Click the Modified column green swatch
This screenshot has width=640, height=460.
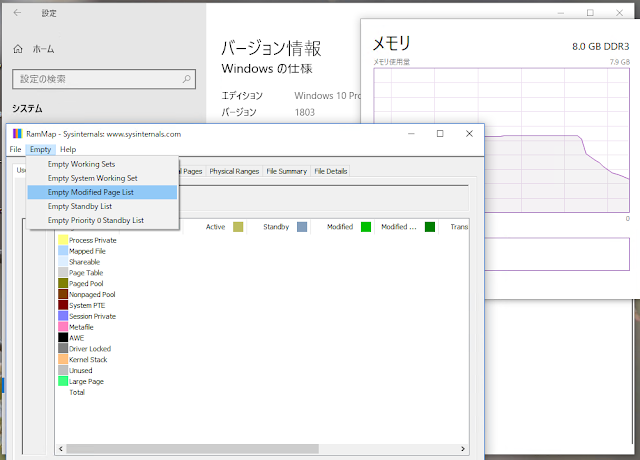(366, 227)
